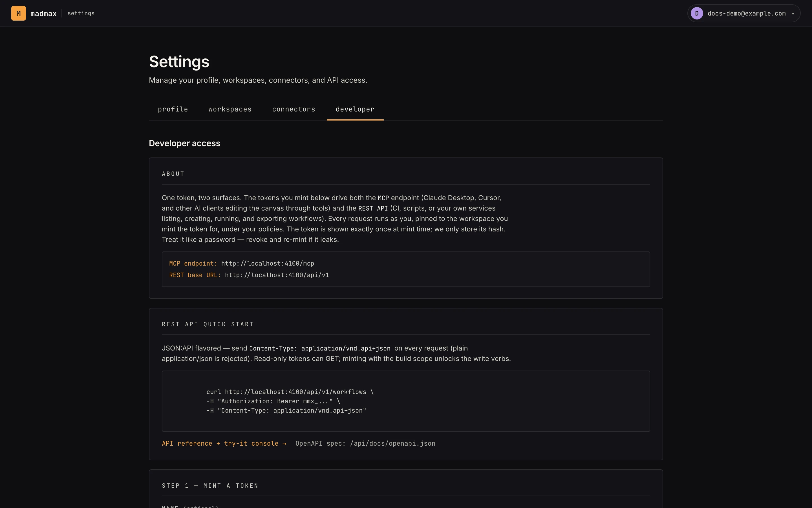This screenshot has width=812, height=508.
Task: Click the settings breadcrumb in header
Action: coord(81,14)
